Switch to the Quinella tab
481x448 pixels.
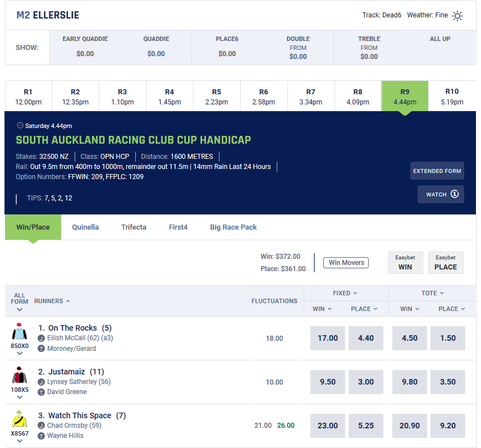click(x=85, y=227)
